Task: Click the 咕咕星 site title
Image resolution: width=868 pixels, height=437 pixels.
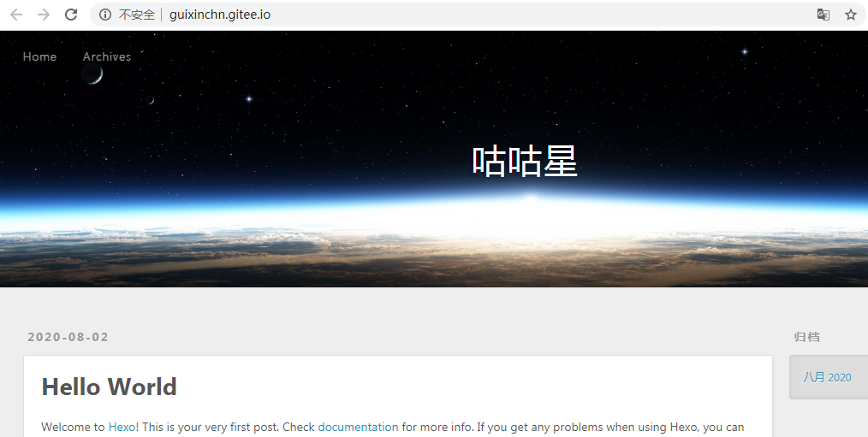Action: 525,161
